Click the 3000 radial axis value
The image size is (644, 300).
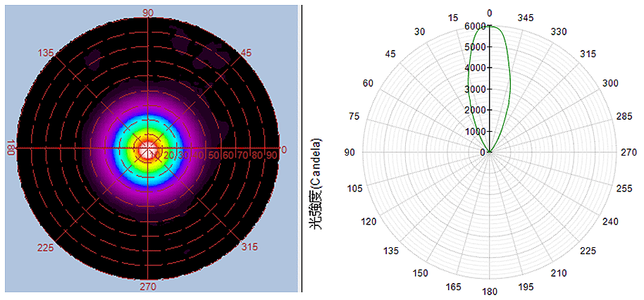pyautogui.click(x=474, y=89)
